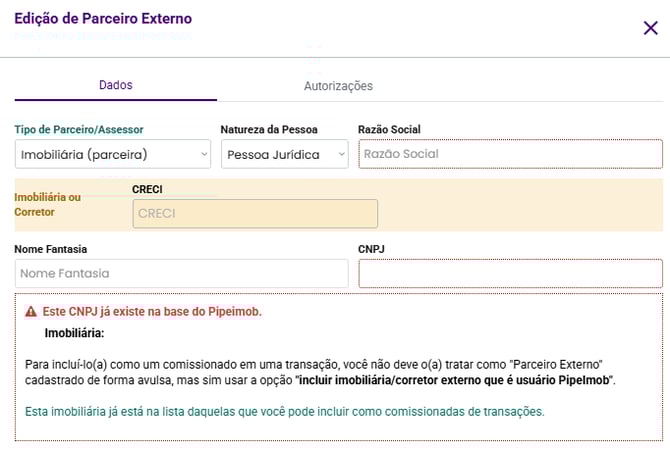This screenshot has width=670, height=450.
Task: Click the Nome Fantasia field label
Action: 58,249
